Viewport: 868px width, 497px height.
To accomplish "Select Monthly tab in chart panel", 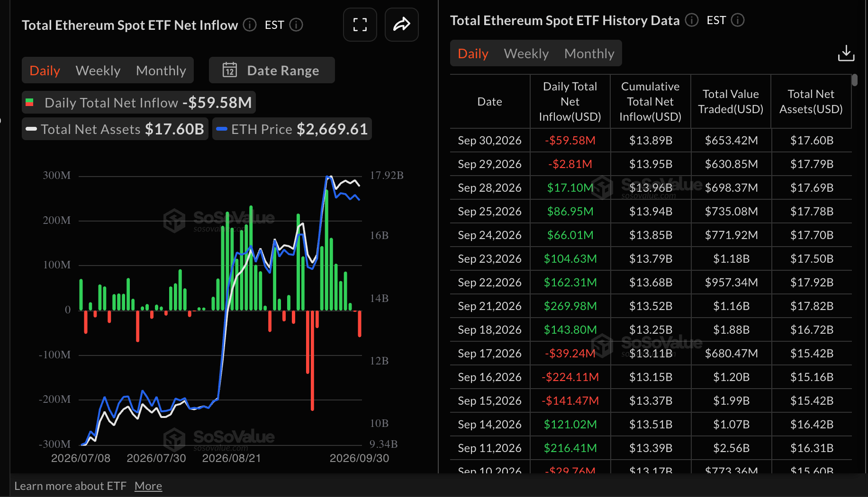I will (x=161, y=70).
